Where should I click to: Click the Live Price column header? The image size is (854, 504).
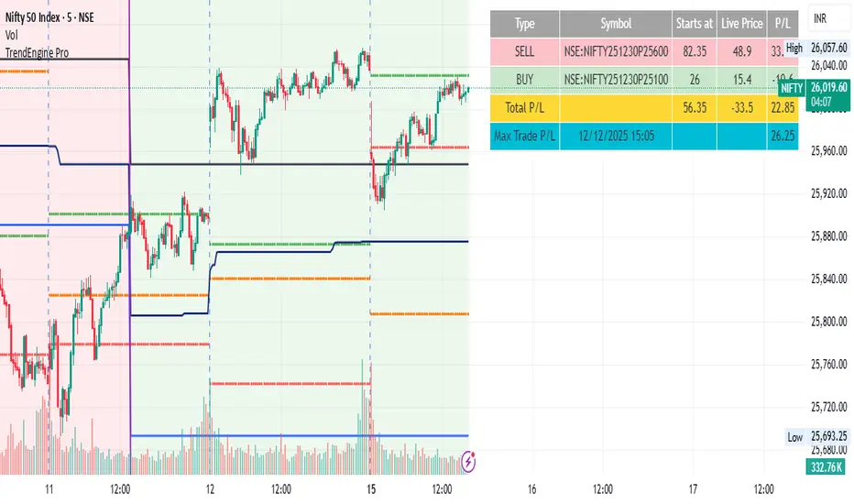(x=743, y=24)
